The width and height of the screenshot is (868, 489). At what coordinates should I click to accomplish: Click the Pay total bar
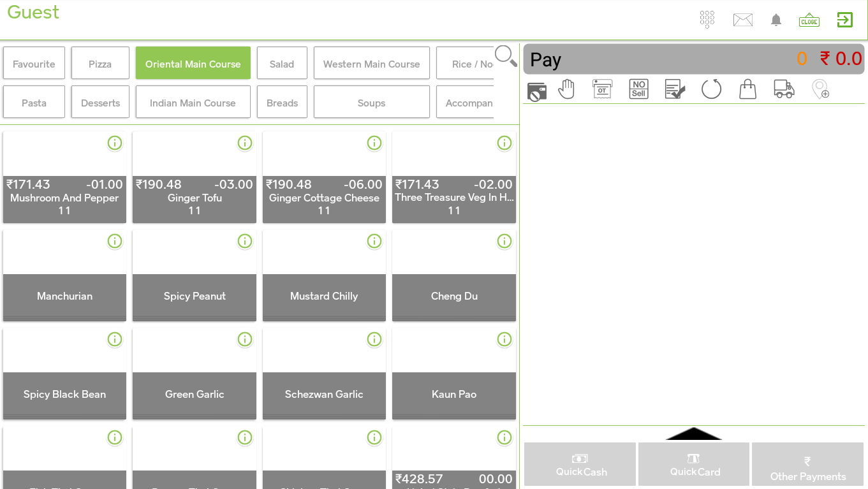(x=694, y=59)
